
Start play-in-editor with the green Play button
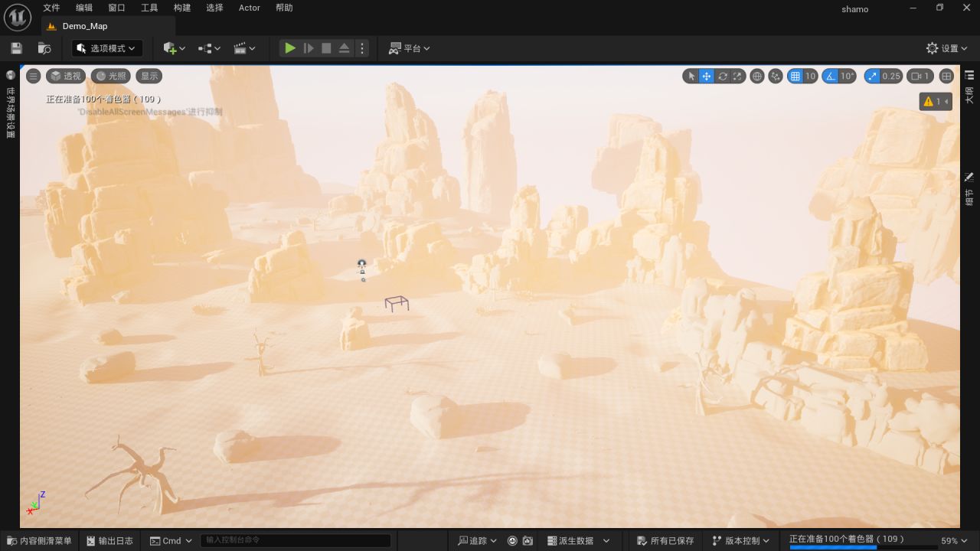[x=290, y=48]
